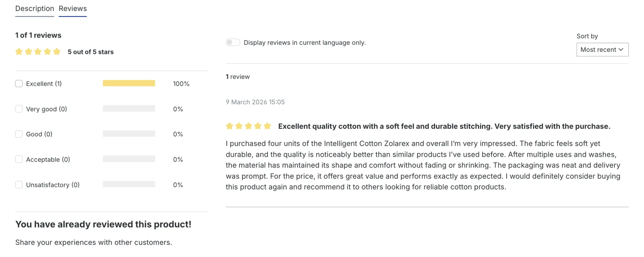
Task: Toggle display reviews in current language only
Action: coord(233,42)
